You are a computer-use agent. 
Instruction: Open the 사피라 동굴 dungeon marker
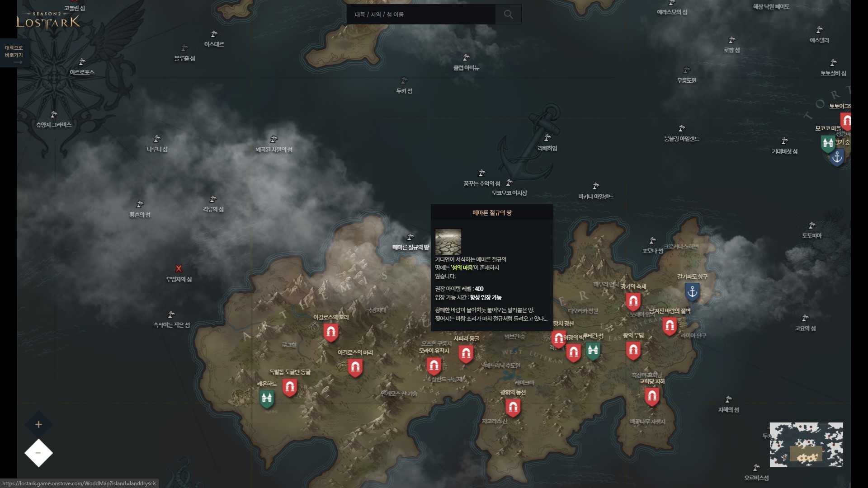tap(466, 354)
